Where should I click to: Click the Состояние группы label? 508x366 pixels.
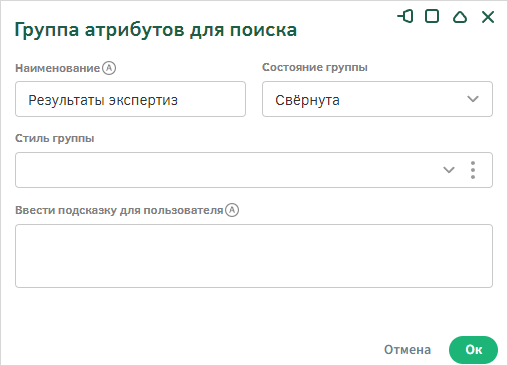pos(315,67)
